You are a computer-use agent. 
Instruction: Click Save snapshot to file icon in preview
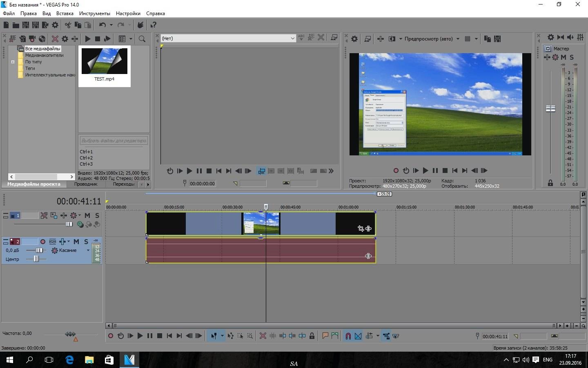tap(497, 39)
